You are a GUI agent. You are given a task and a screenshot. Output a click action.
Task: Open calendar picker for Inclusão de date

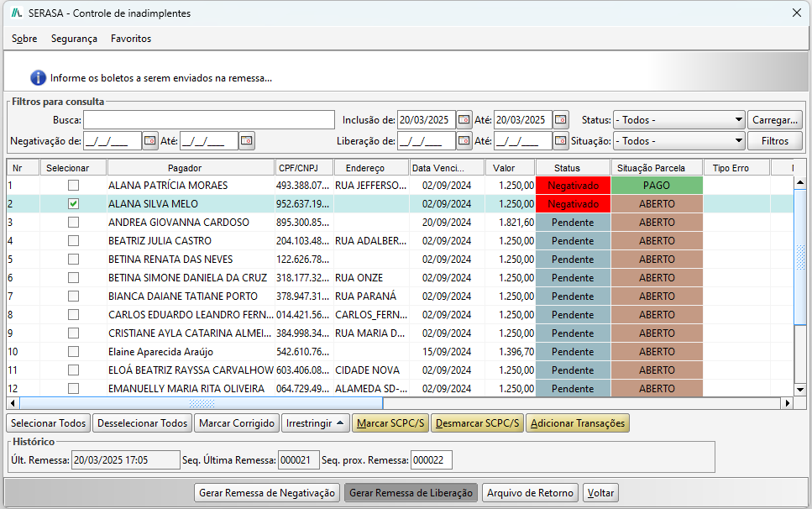(464, 119)
